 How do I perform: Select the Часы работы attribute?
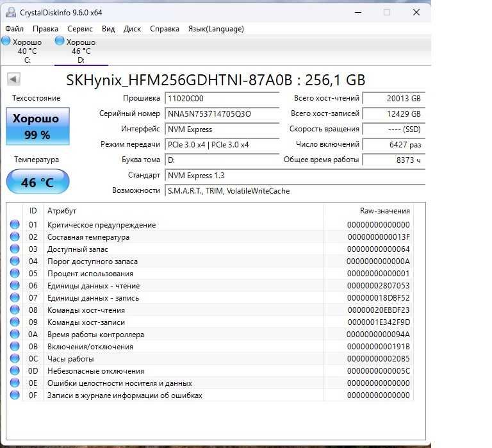click(x=70, y=359)
